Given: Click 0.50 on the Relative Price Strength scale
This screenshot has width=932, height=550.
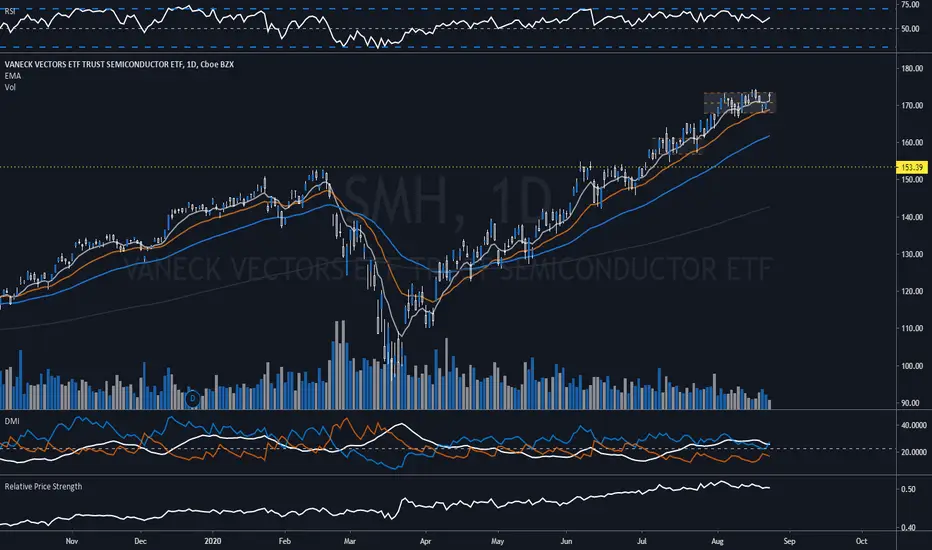Looking at the screenshot, I should coord(908,489).
